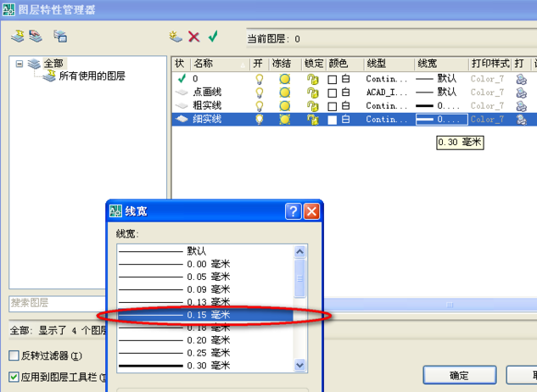
Task: Click green checkmark to set current layer
Action: (x=213, y=36)
